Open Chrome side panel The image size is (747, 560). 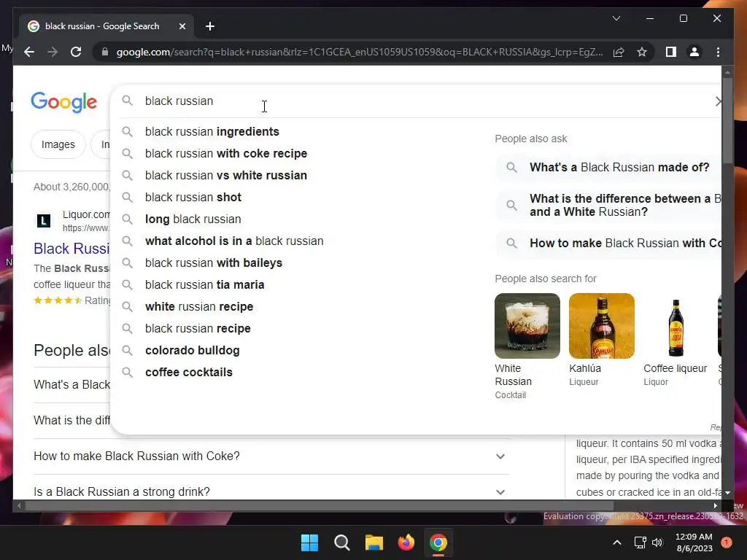tap(671, 52)
